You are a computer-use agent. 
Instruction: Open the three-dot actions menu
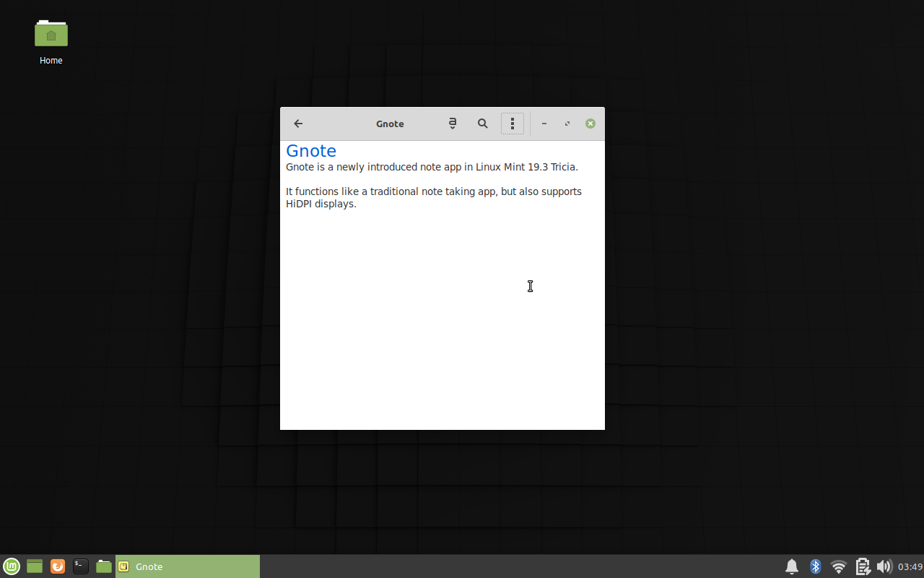513,124
